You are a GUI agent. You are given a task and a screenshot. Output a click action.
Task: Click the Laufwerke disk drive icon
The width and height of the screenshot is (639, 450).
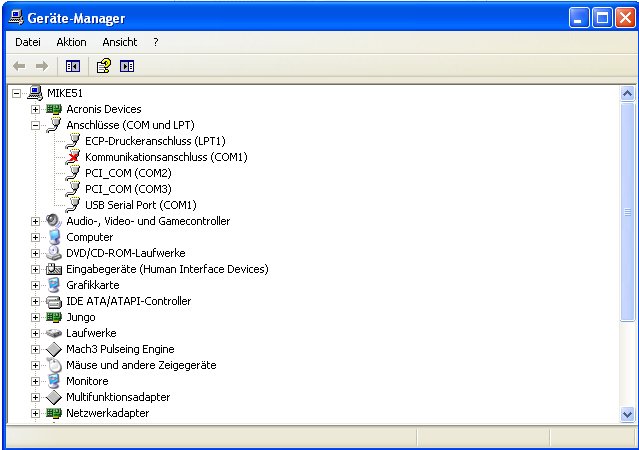tap(54, 333)
